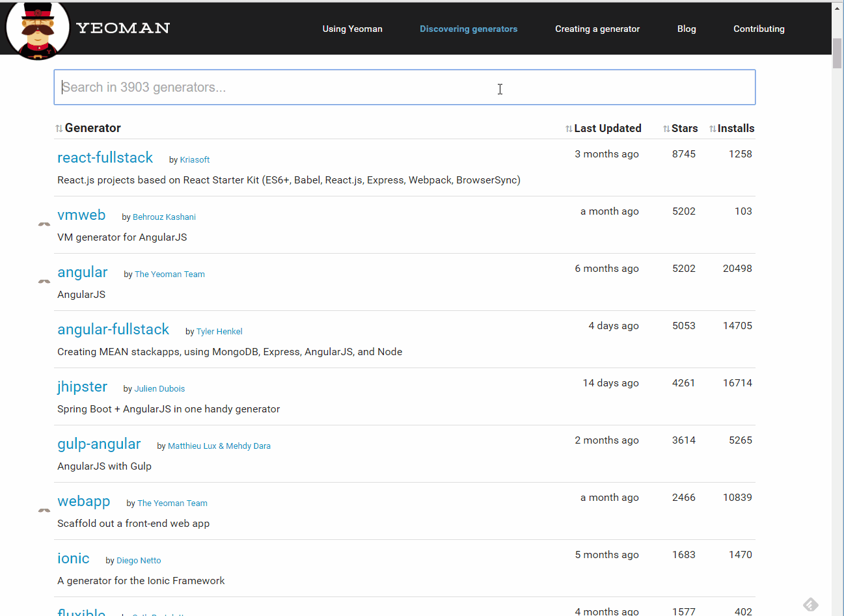
Task: Sort by Stars arrows icon
Action: click(x=666, y=129)
